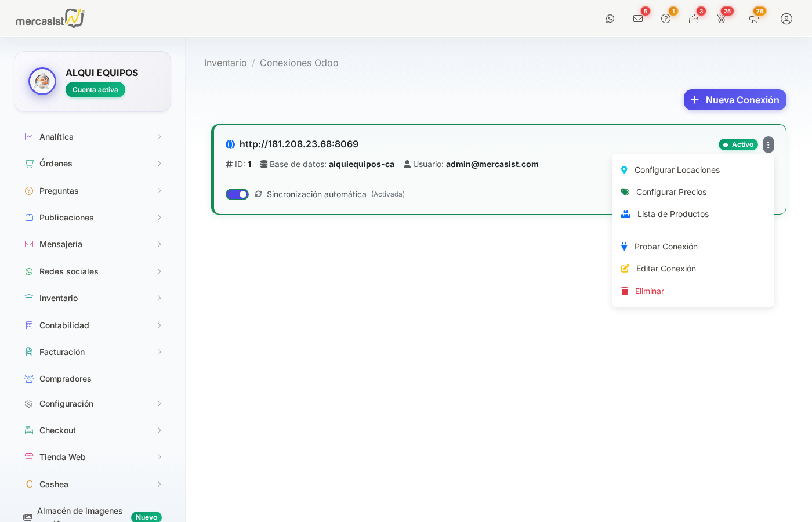Click the Cuenta activa badge
This screenshot has height=522, width=812.
(x=95, y=89)
